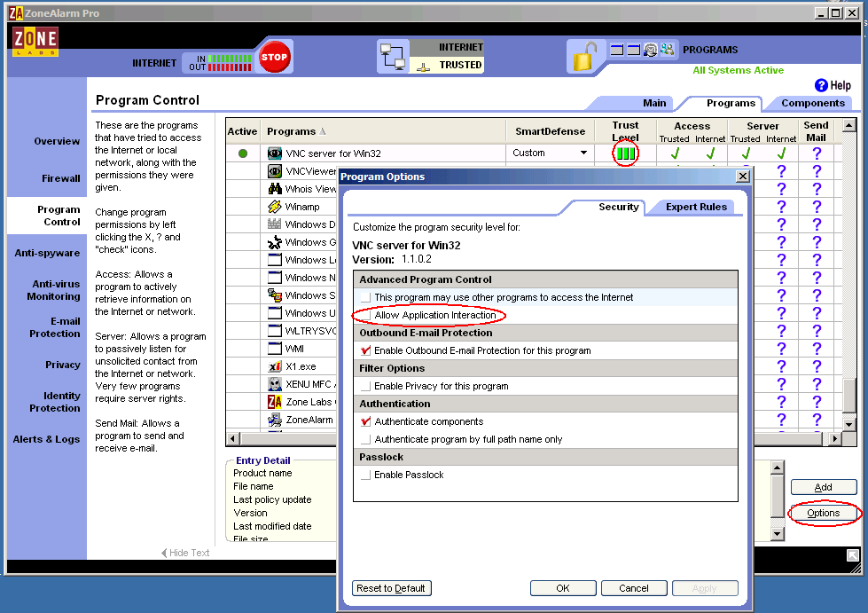Screen dimensions: 868x613
Task: Click the red STOP button
Action: [x=275, y=57]
